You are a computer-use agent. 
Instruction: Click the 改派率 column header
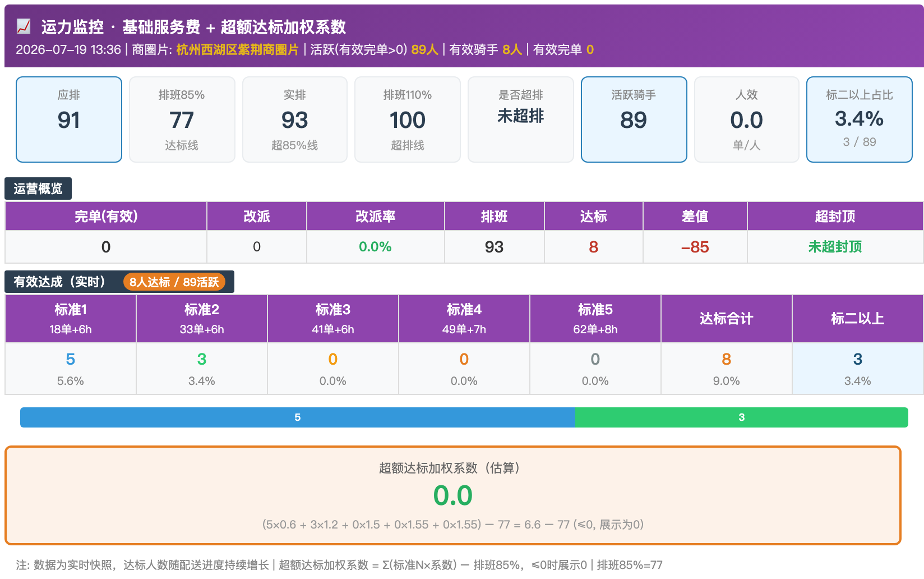pyautogui.click(x=376, y=216)
